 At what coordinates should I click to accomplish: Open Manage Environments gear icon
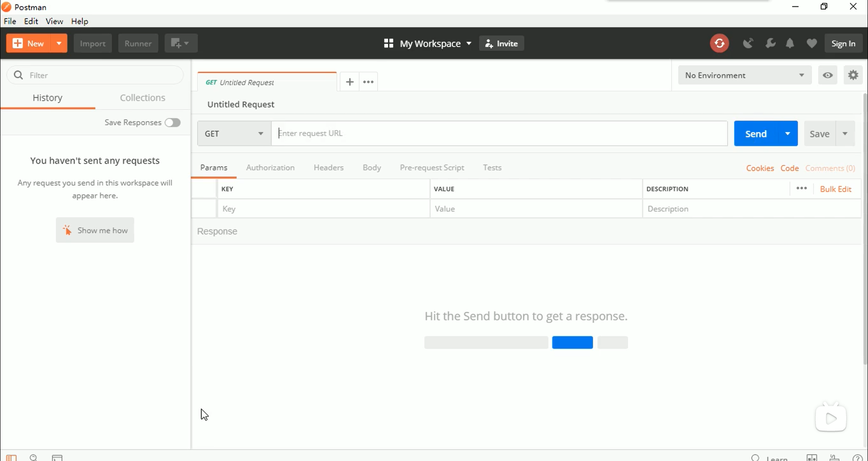click(x=853, y=75)
